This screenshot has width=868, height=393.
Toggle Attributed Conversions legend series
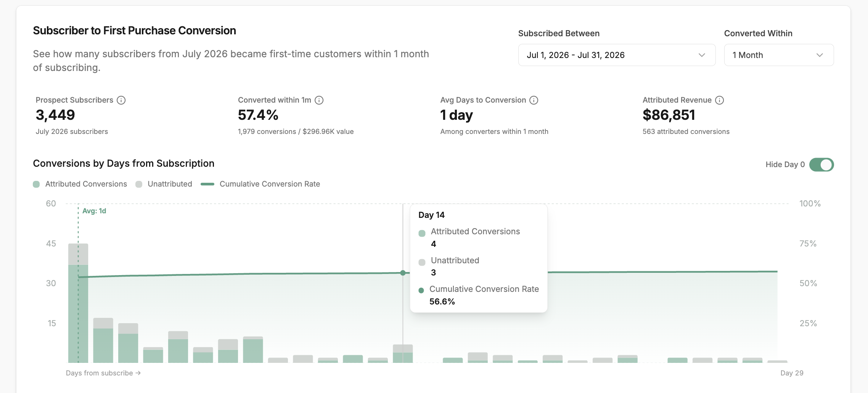tap(80, 184)
